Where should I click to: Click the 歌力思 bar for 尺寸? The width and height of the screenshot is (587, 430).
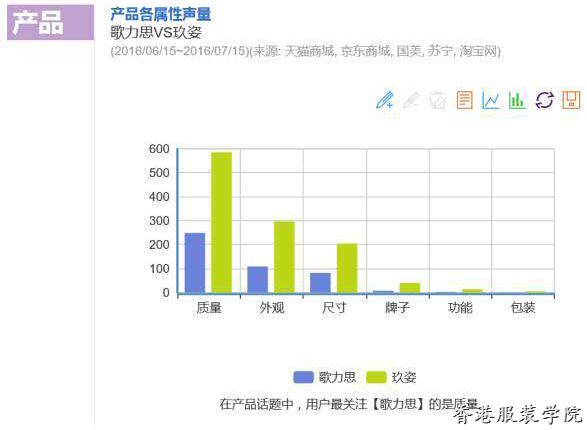[320, 283]
